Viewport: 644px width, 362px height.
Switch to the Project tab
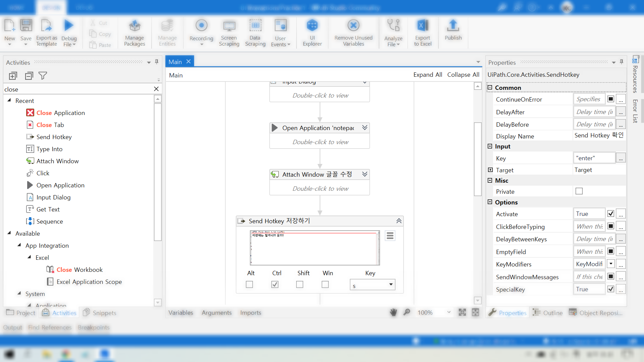click(x=21, y=313)
